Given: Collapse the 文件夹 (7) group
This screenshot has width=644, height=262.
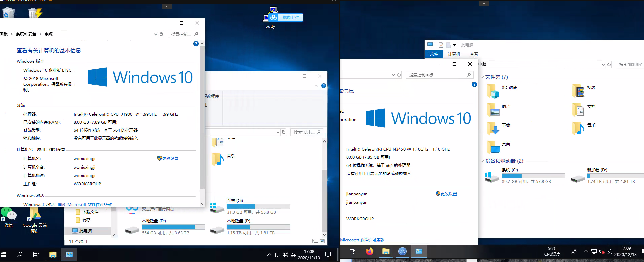Looking at the screenshot, I should 482,77.
